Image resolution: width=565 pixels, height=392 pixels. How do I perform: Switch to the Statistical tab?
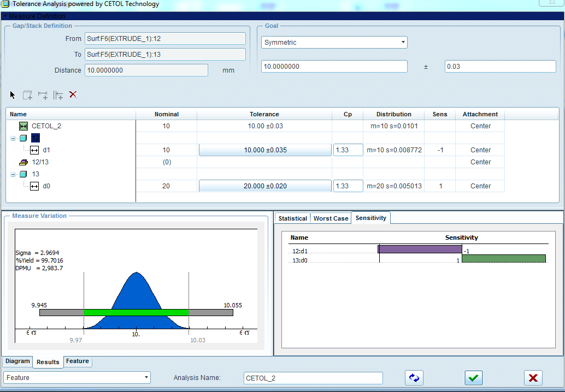click(x=292, y=218)
